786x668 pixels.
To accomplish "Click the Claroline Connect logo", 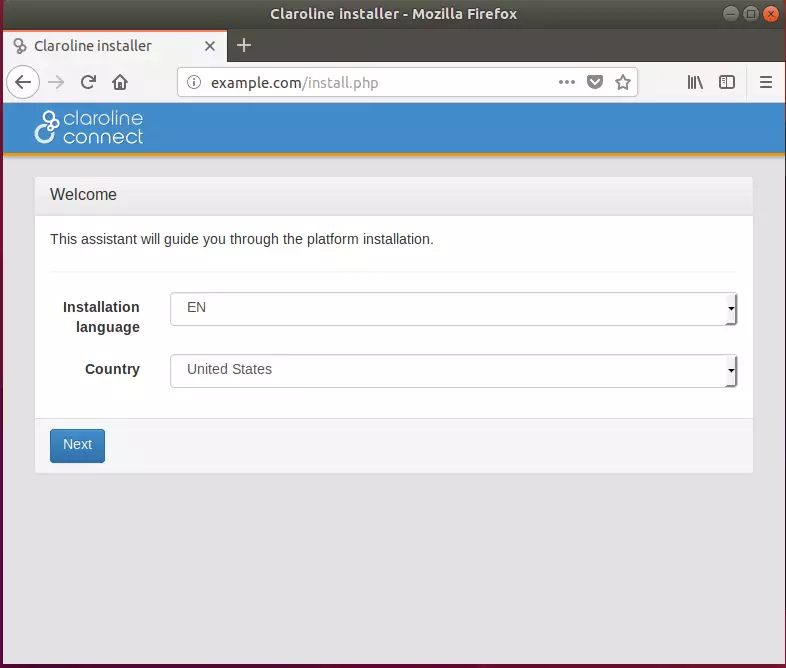I will click(89, 128).
